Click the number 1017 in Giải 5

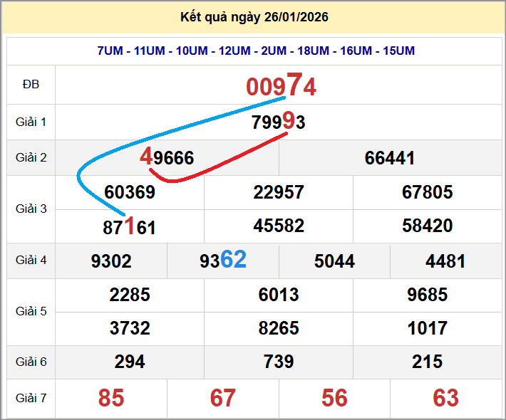pyautogui.click(x=427, y=328)
